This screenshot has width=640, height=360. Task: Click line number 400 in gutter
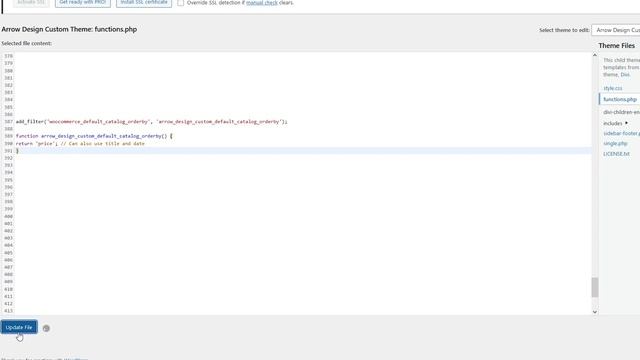8,216
